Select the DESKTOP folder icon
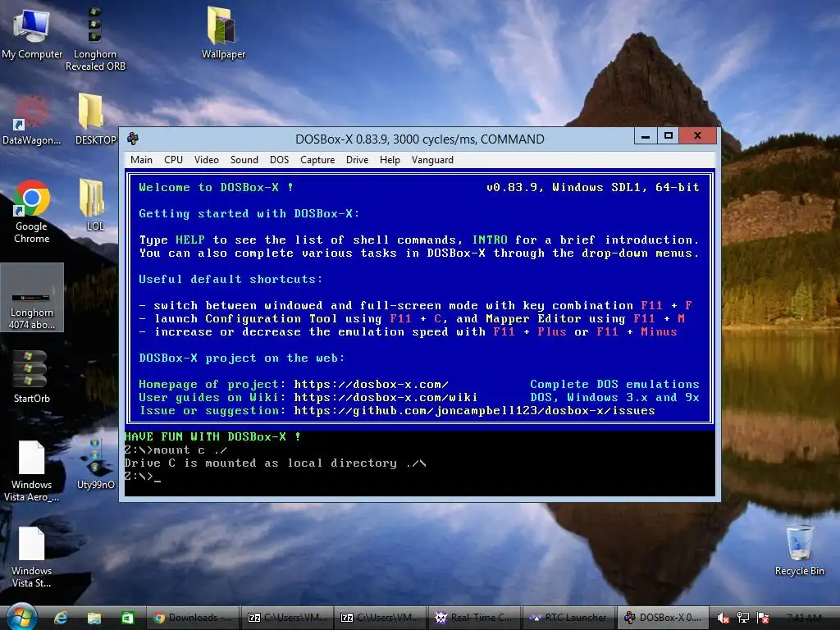The width and height of the screenshot is (840, 630). pyautogui.click(x=95, y=119)
